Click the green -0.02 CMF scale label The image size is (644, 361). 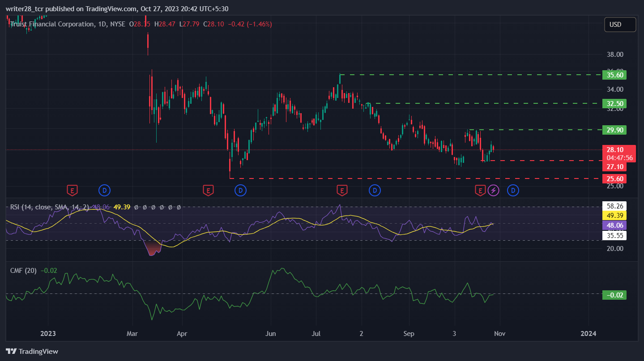tap(614, 295)
